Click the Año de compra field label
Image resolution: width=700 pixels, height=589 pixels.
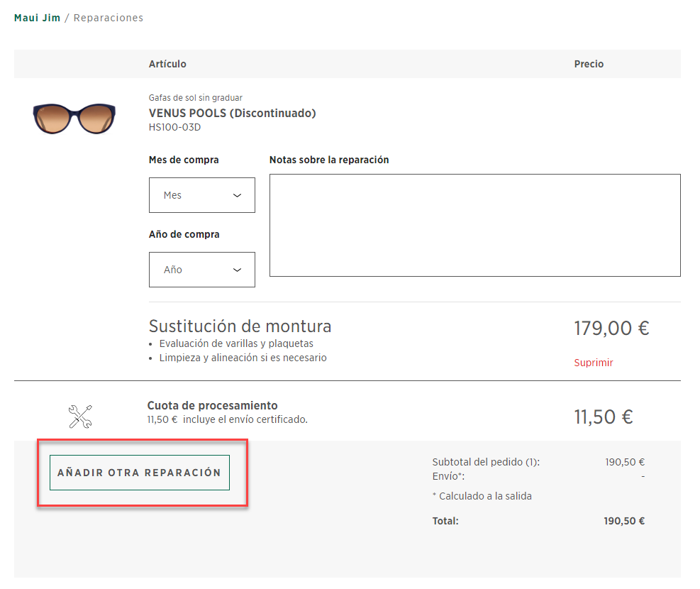[184, 234]
